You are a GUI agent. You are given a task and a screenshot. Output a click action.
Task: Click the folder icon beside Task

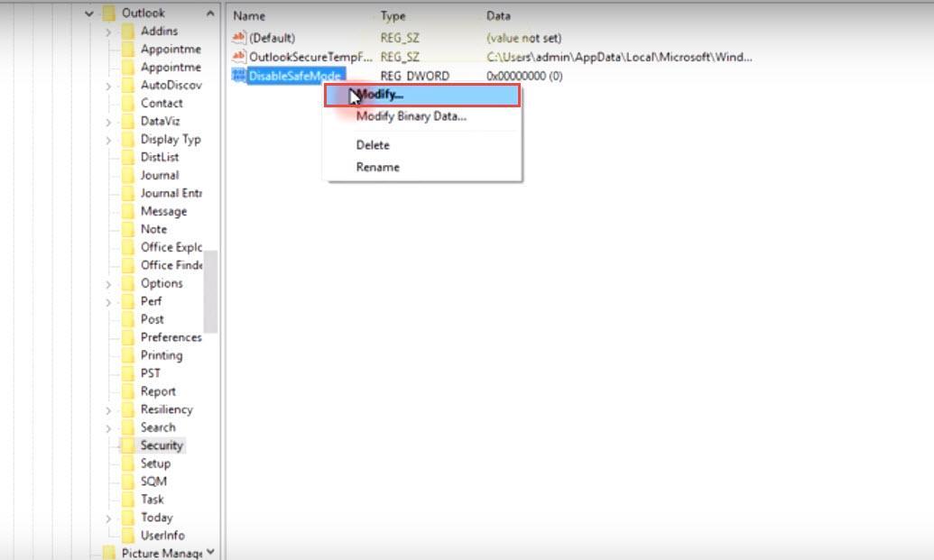(128, 500)
